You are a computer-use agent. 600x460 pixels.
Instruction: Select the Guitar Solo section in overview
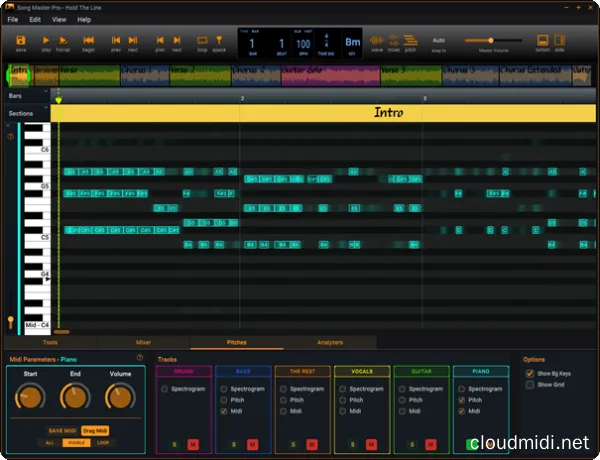tap(331, 75)
